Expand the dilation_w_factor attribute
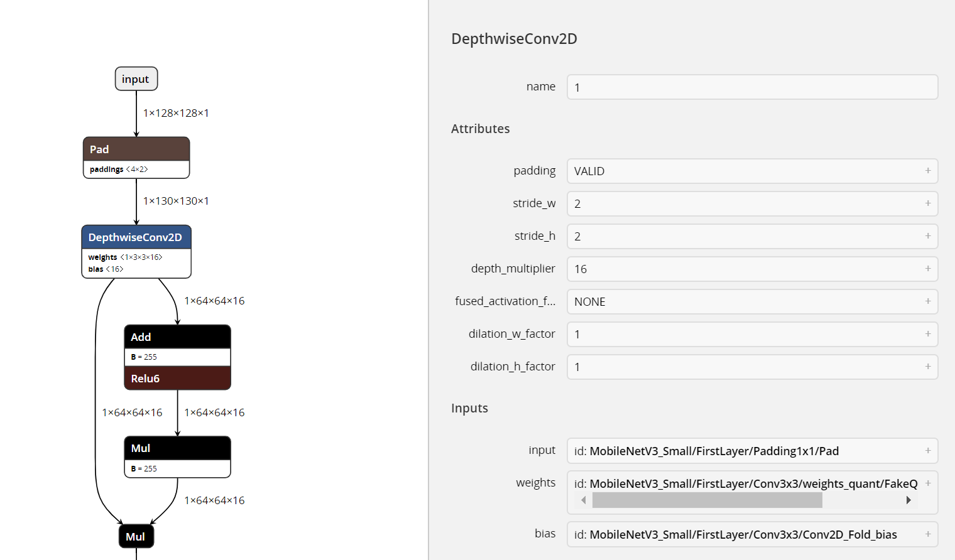The width and height of the screenshot is (955, 560). pos(928,334)
